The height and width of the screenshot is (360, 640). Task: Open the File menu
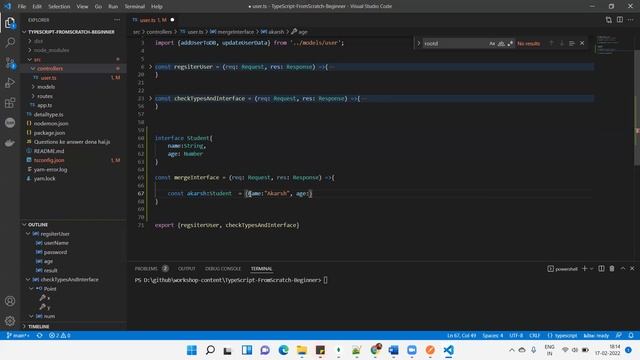(x=22, y=6)
